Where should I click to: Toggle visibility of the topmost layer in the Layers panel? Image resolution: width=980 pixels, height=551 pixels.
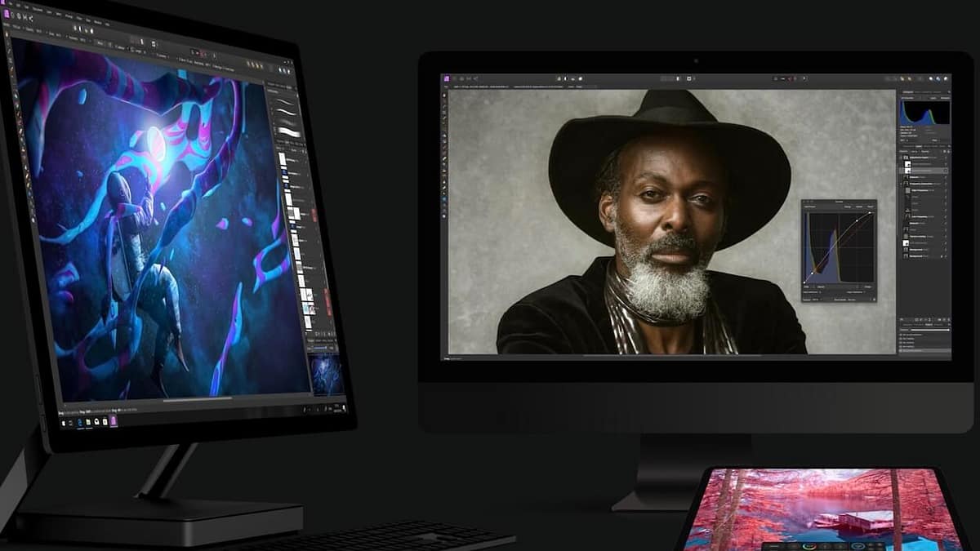click(x=947, y=156)
